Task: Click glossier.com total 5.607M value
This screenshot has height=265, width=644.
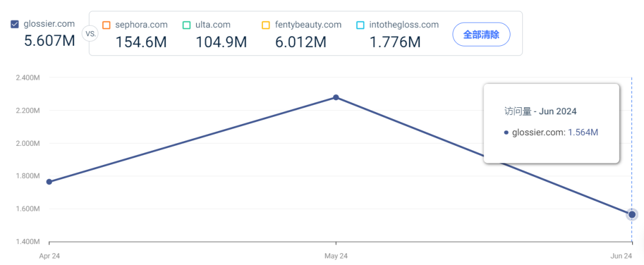Action: pyautogui.click(x=49, y=42)
